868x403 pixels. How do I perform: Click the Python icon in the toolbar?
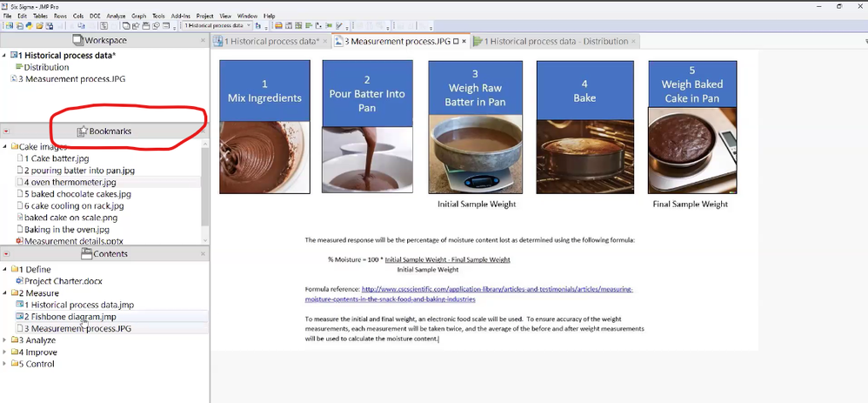pyautogui.click(x=29, y=25)
